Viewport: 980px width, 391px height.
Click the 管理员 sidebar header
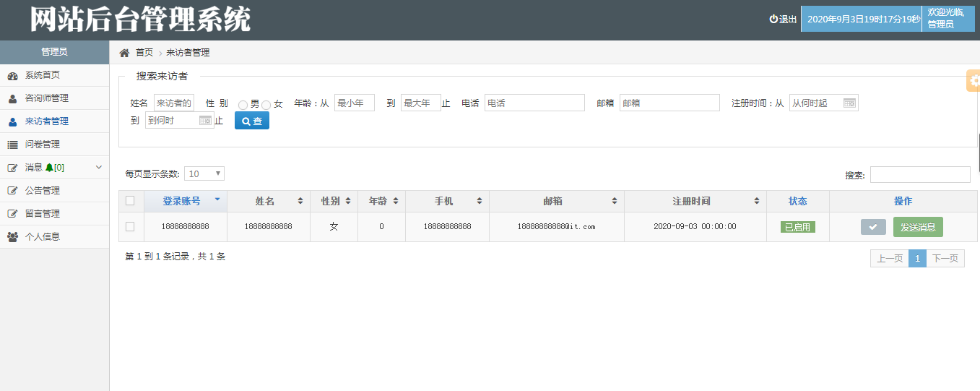[54, 52]
